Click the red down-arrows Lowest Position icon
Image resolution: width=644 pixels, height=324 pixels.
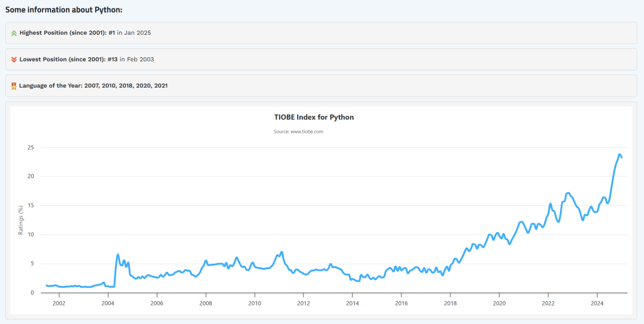(x=14, y=60)
